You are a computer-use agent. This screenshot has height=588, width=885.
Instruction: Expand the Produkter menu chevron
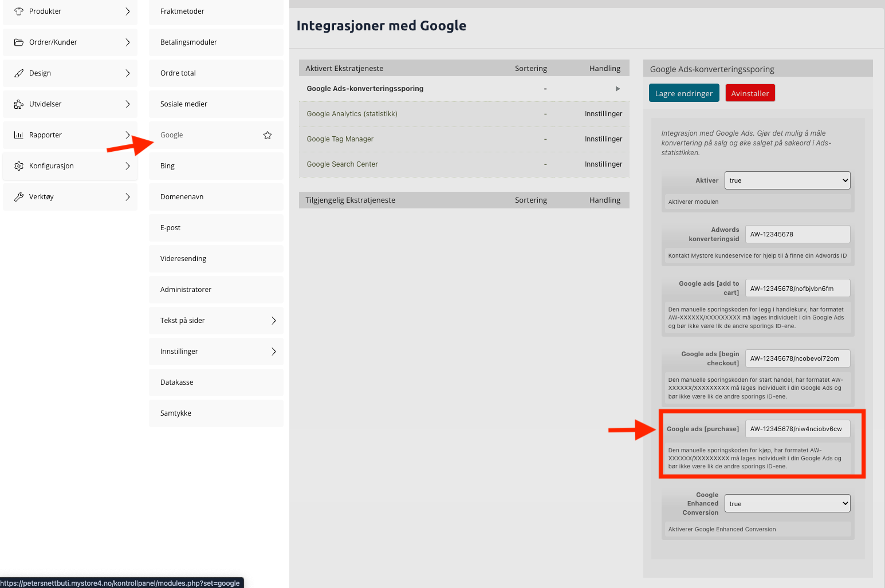pos(128,11)
